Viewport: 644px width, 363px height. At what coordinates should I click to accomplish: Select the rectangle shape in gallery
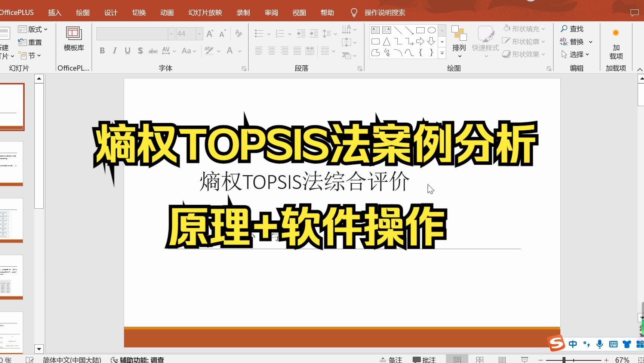[420, 30]
